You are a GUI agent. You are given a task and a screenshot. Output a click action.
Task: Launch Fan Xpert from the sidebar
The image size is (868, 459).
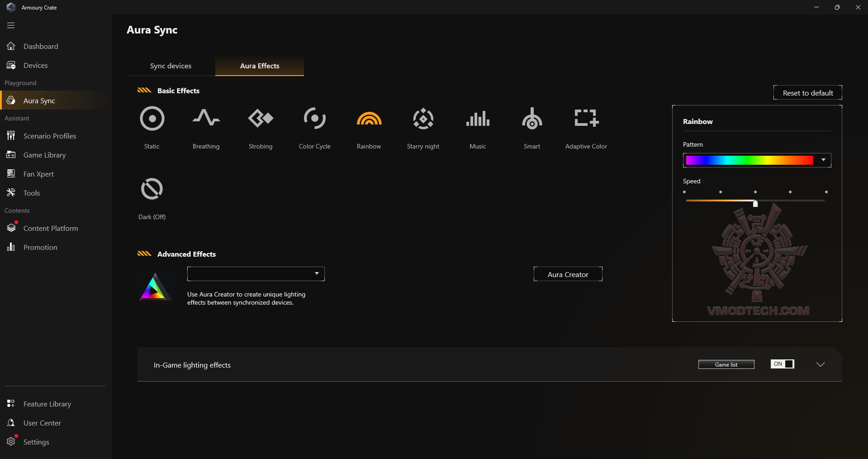[56, 174]
